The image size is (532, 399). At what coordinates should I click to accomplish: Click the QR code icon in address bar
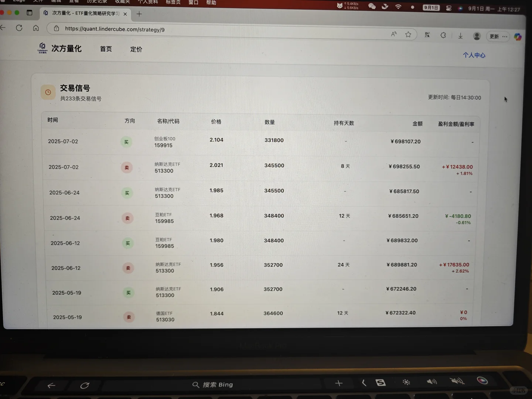coord(427,34)
